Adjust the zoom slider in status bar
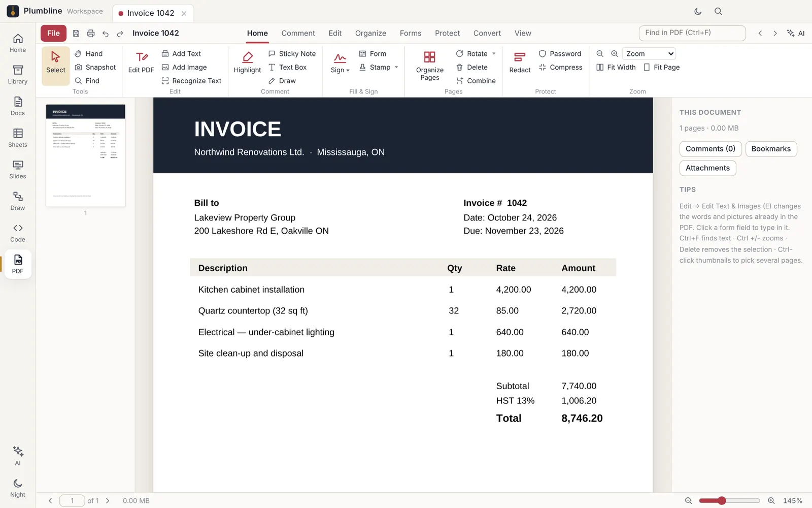This screenshot has width=812, height=508. 729,500
